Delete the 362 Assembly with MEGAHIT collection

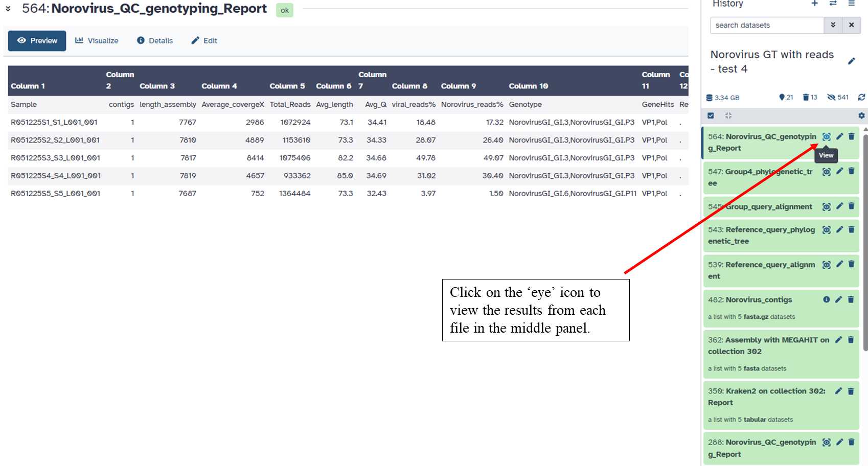(x=851, y=340)
